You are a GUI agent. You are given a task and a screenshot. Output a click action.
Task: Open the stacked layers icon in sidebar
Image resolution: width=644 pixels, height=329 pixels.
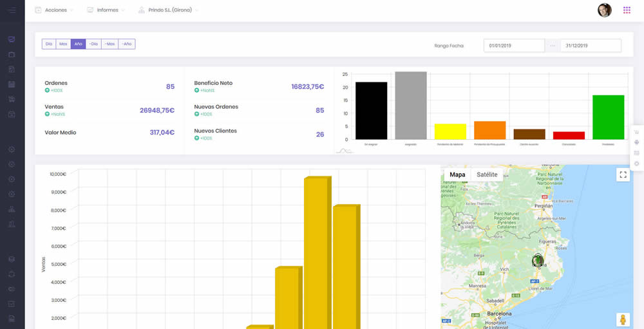[12, 259]
